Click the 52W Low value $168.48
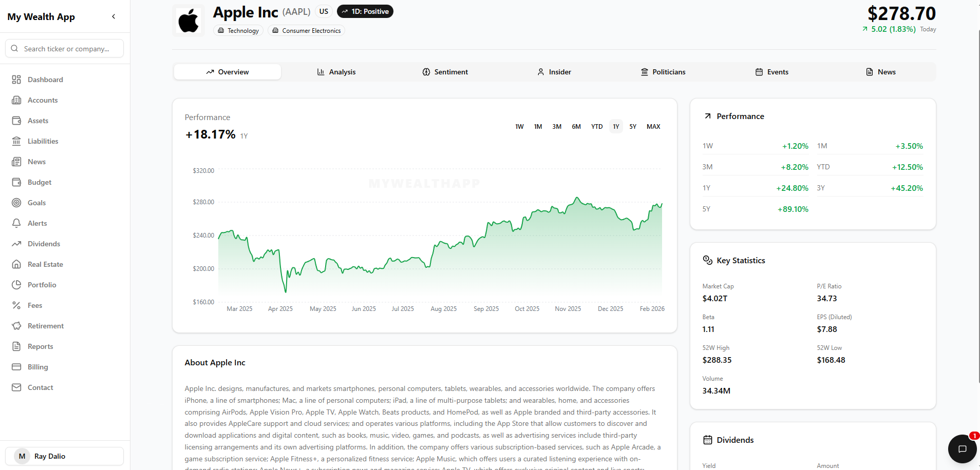Image resolution: width=980 pixels, height=470 pixels. coord(831,360)
